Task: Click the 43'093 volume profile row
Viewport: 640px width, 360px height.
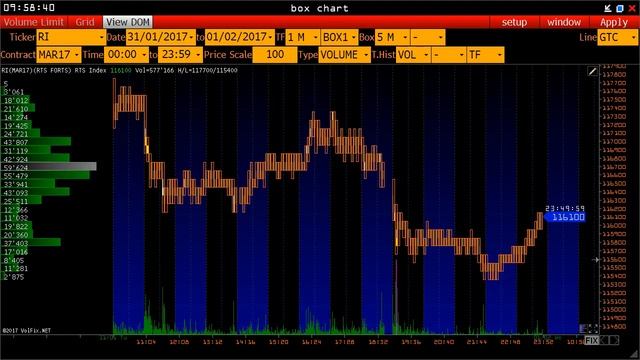Action: (36, 192)
